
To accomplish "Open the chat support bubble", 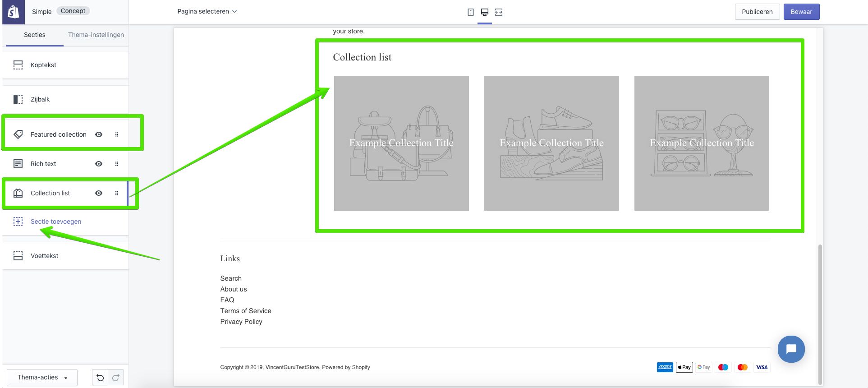I will pyautogui.click(x=791, y=349).
